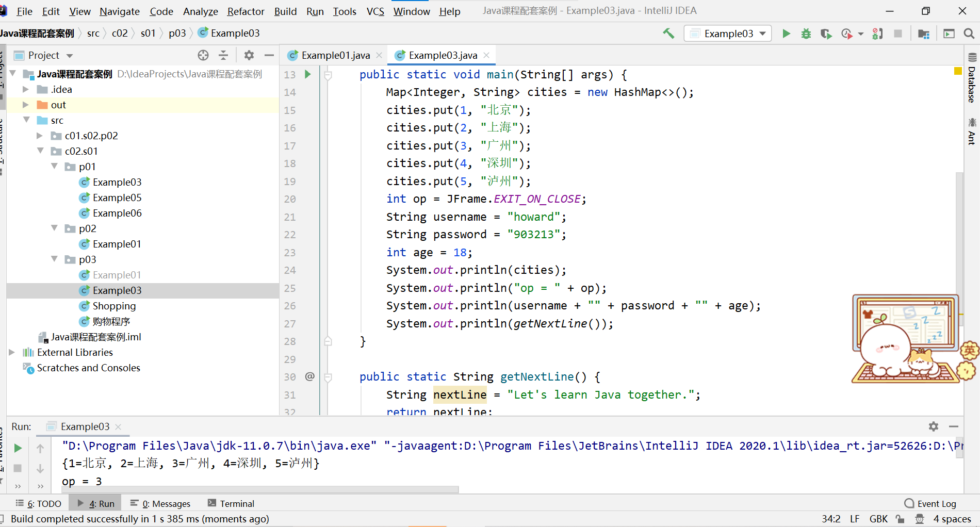This screenshot has height=527, width=980.
Task: Toggle read-only lock in status bar
Action: pos(900,519)
